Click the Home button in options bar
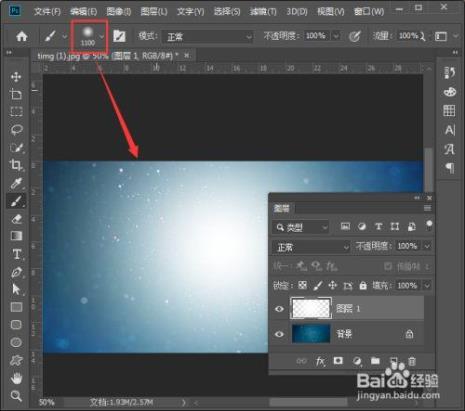465x411 pixels. click(x=22, y=36)
